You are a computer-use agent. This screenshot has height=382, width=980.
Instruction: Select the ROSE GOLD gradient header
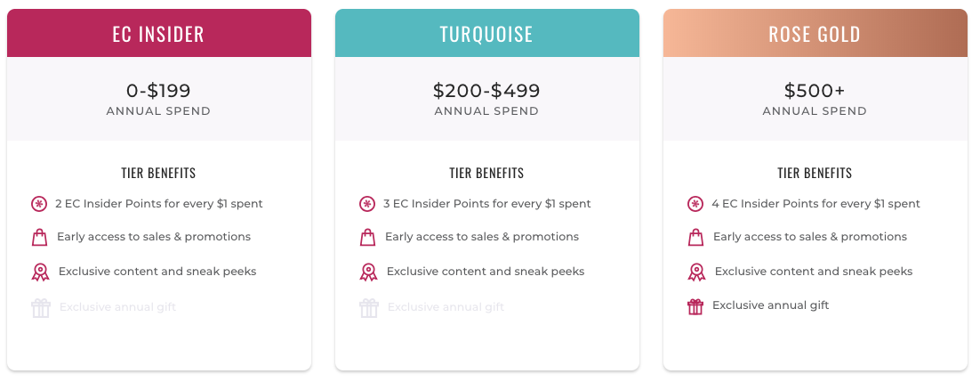(x=815, y=33)
